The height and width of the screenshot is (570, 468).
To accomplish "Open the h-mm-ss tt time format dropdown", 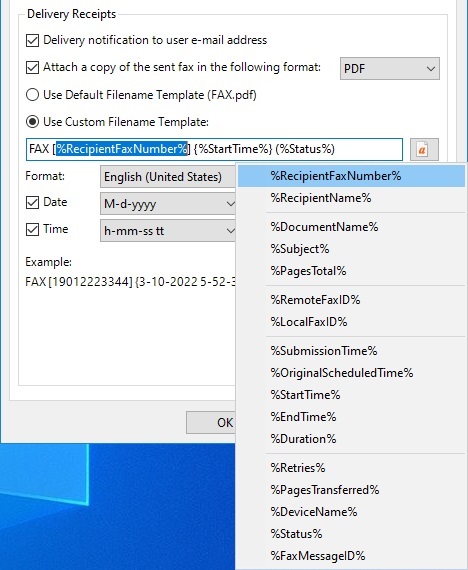I will 168,230.
